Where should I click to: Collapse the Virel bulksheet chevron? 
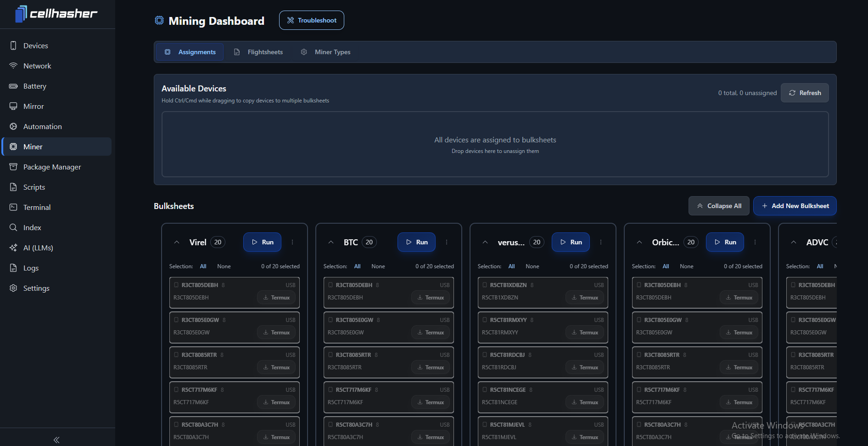coord(177,243)
